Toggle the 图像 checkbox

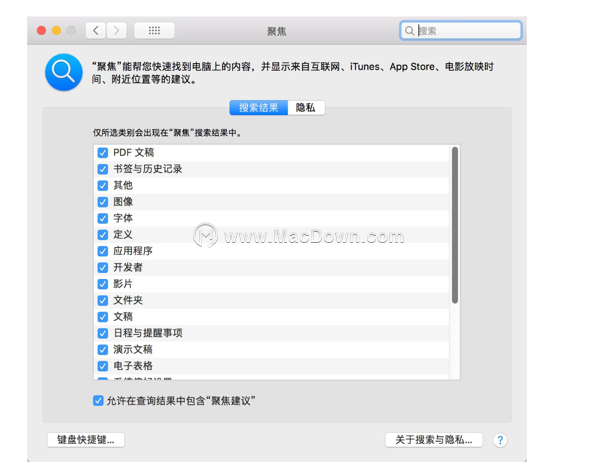click(103, 202)
